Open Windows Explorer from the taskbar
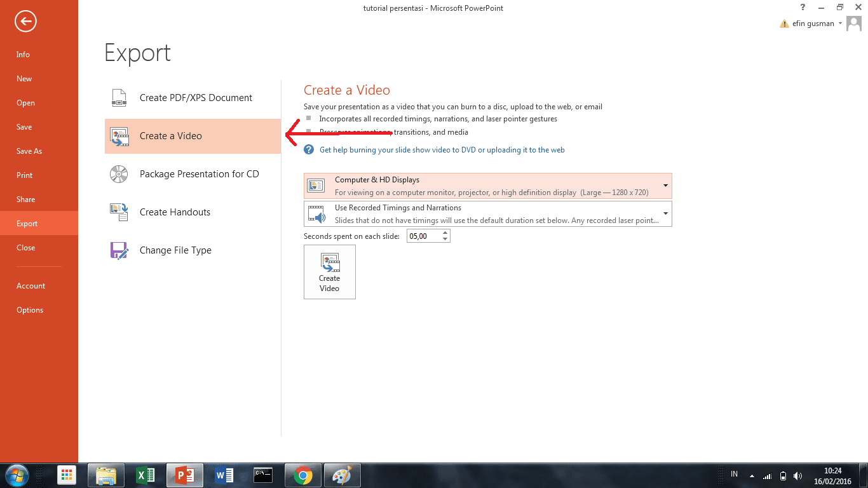The width and height of the screenshot is (868, 488). tap(106, 475)
